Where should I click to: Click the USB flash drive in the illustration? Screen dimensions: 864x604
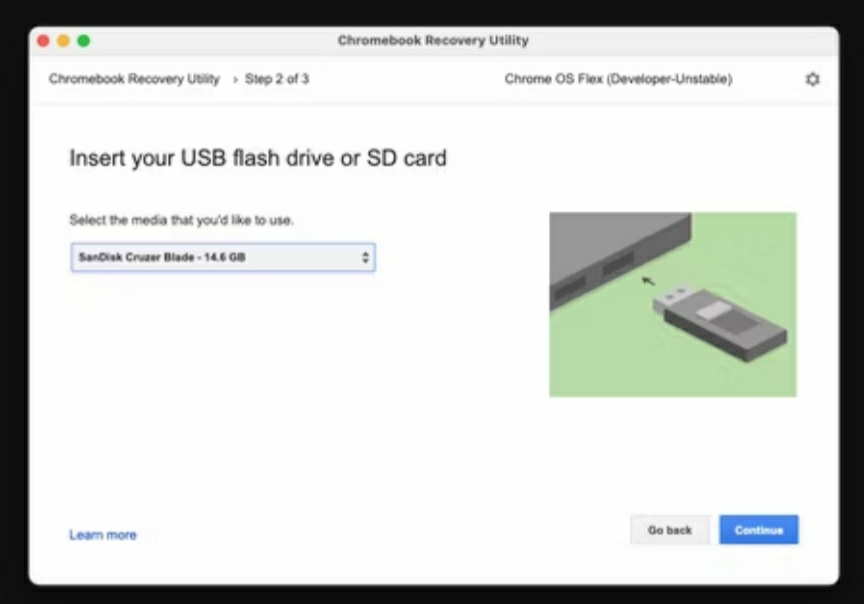tap(719, 322)
